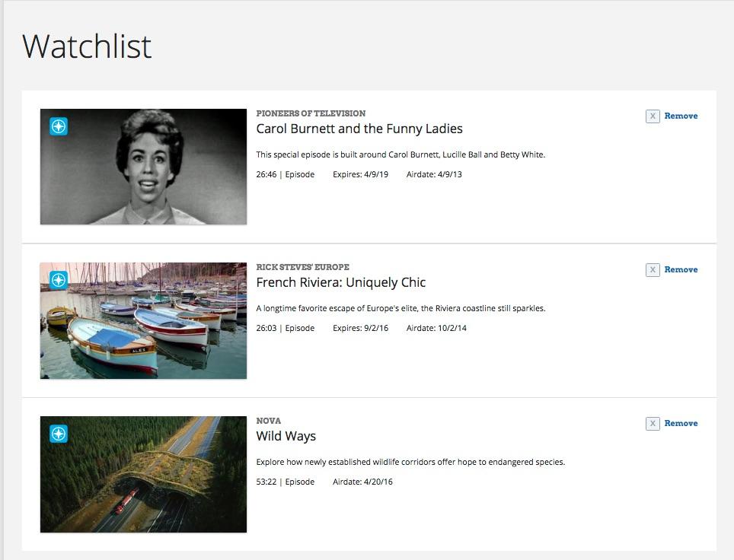This screenshot has width=734, height=560.
Task: Click the X icon for French Riviera episode
Action: 653,269
